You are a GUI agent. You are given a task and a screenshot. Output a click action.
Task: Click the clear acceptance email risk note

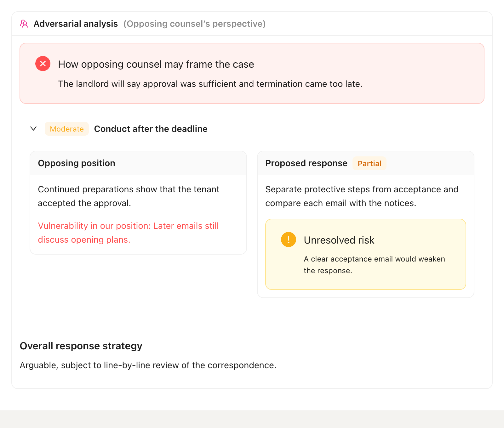point(375,265)
